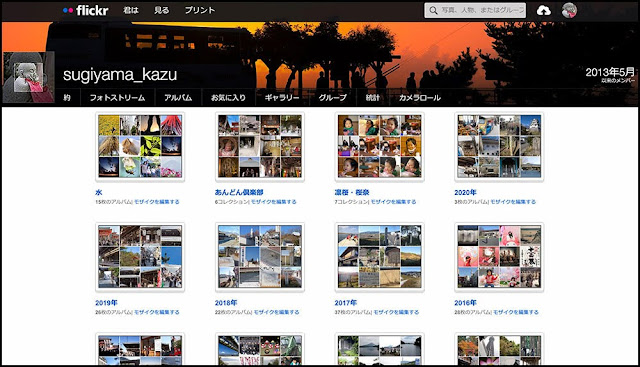Image resolution: width=640 pixels, height=367 pixels.
Task: Click the 2013年5月 member-since text
Action: coord(610,72)
